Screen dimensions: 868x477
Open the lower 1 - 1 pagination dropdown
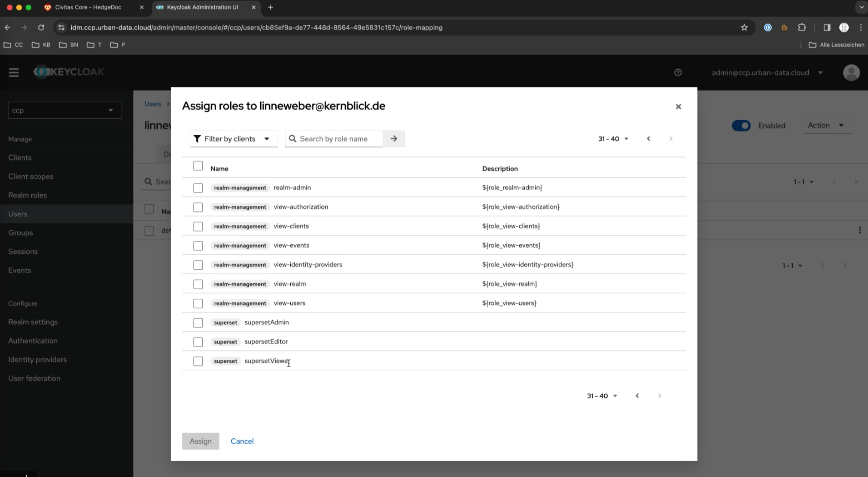792,266
